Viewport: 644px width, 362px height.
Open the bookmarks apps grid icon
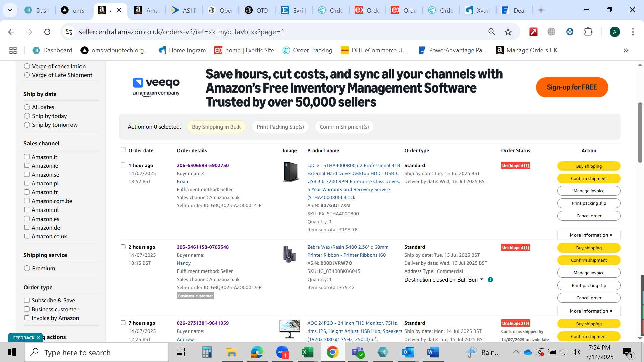(13, 50)
